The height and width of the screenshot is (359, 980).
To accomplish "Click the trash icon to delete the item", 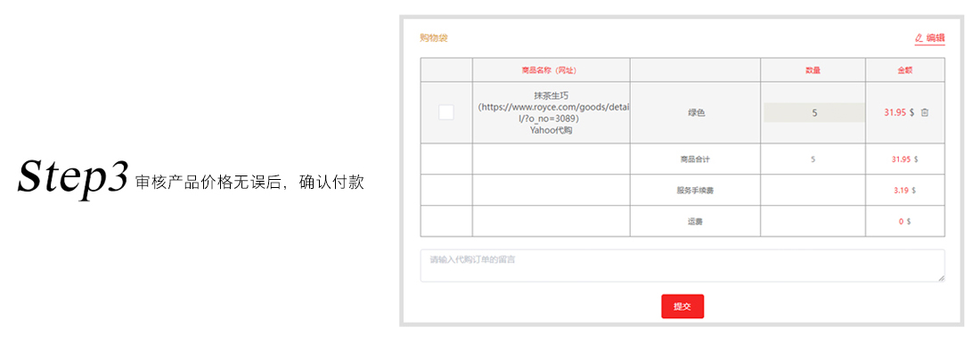I will pyautogui.click(x=925, y=112).
